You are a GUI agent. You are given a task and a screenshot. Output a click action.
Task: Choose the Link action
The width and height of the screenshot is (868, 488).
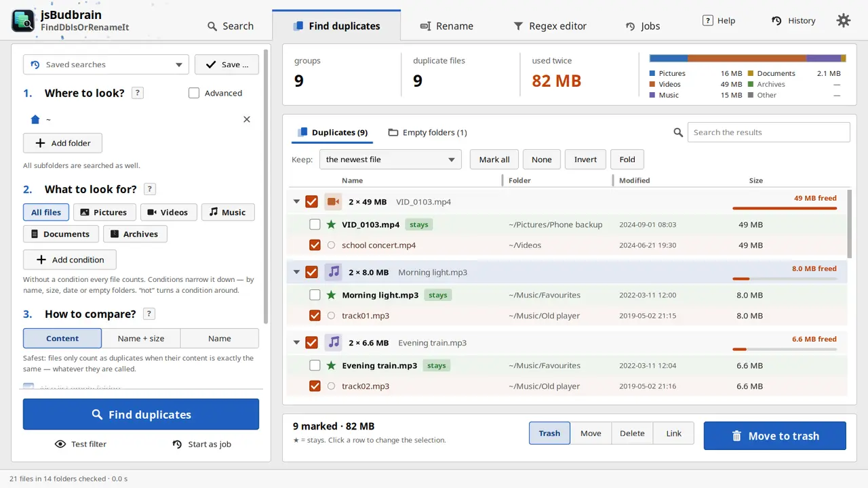(x=673, y=433)
